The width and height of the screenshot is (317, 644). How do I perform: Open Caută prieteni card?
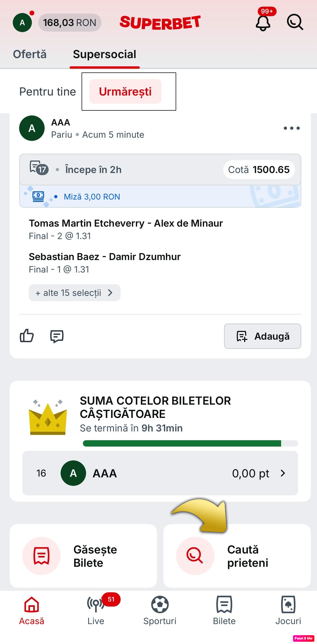pos(237,556)
